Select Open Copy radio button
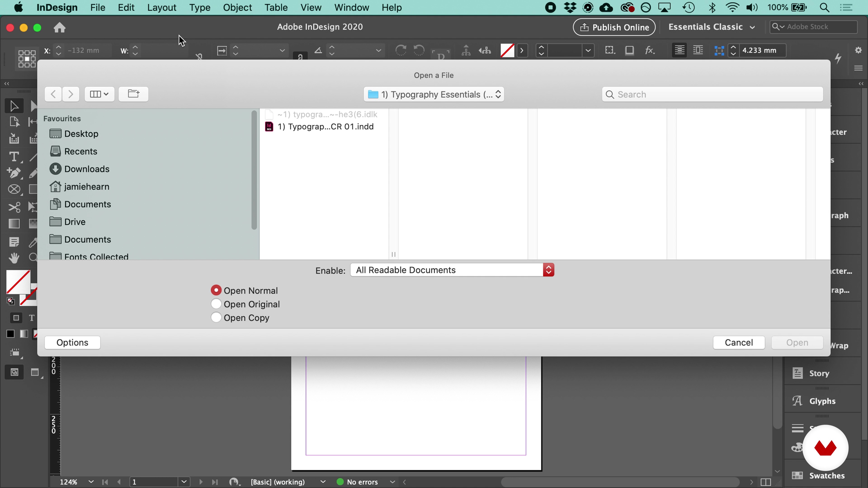This screenshot has width=868, height=488. point(216,317)
